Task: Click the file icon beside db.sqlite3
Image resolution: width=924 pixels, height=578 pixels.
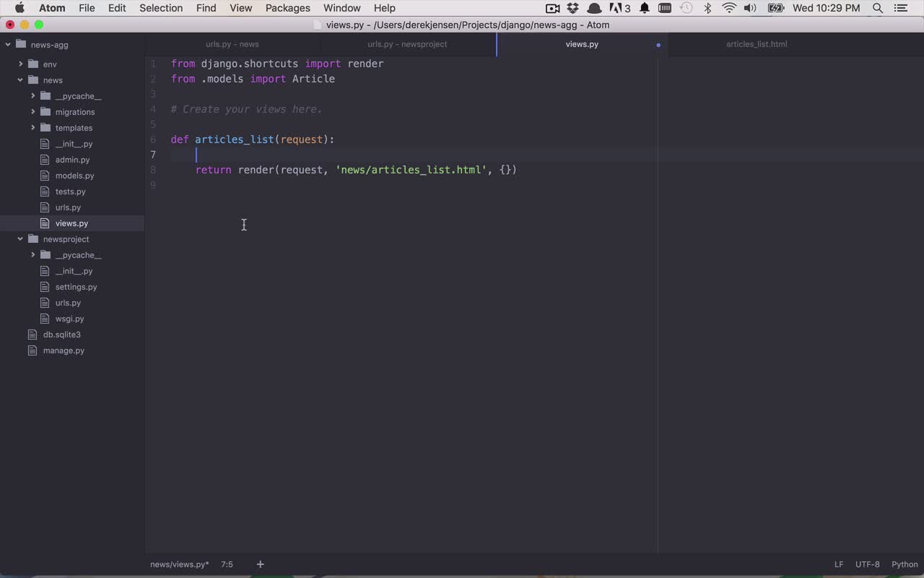Action: pyautogui.click(x=32, y=335)
